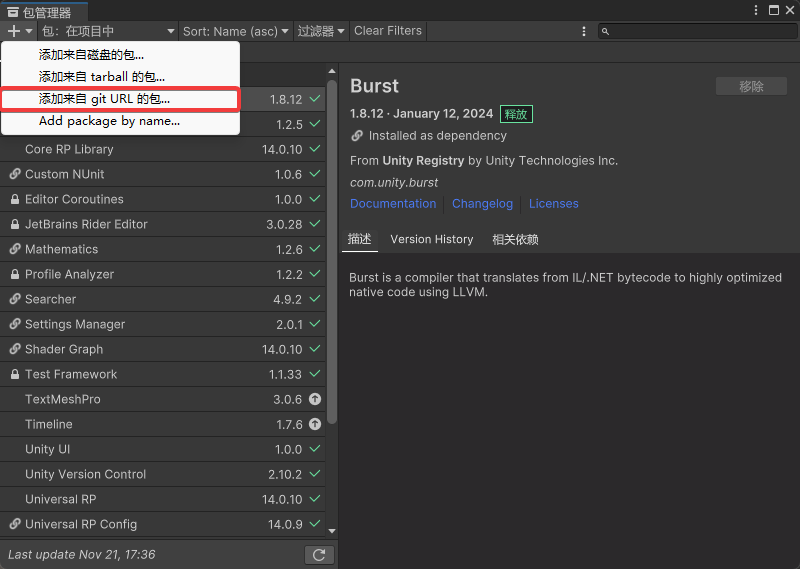Click the TextMeshPro update available arrow icon
Screen dimensions: 800x569
[x=315, y=399]
